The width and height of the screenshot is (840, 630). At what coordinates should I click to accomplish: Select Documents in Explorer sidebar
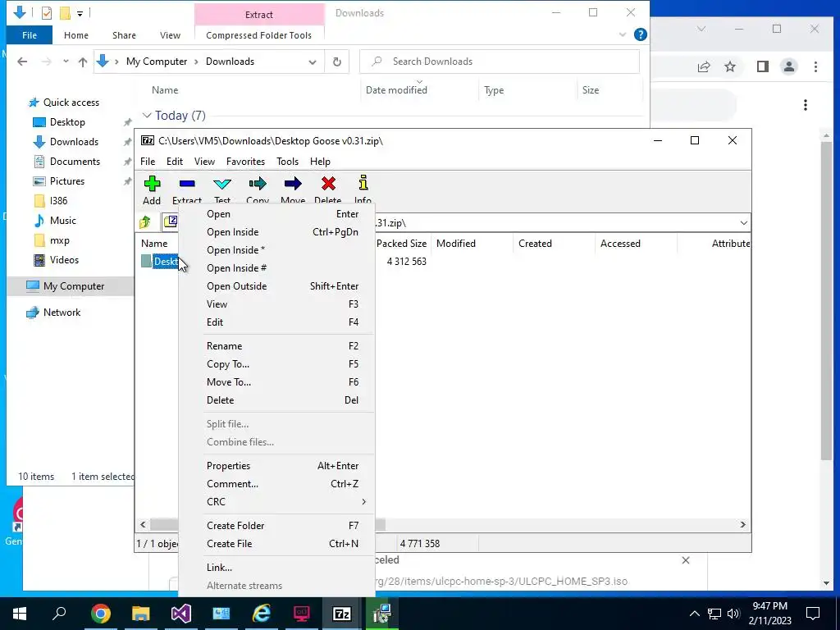75,162
